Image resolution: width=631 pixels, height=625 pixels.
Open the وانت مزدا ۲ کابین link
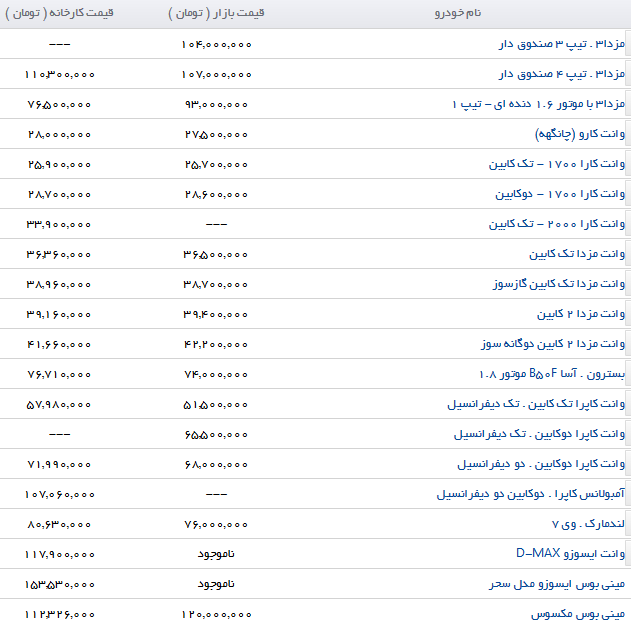581,314
